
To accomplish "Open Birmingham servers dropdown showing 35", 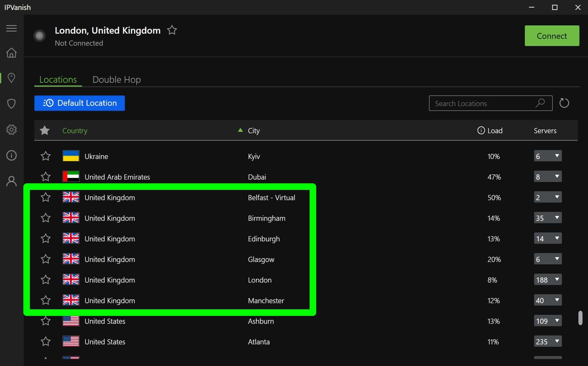I will [548, 218].
